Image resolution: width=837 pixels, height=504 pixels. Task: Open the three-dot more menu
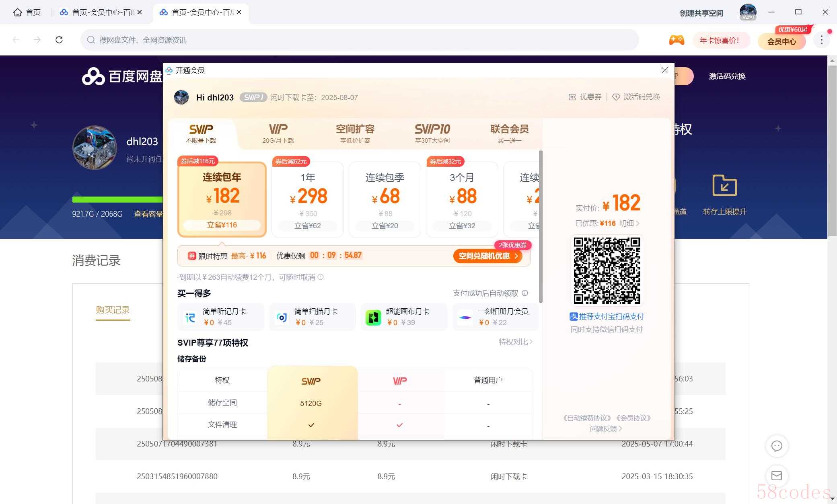pyautogui.click(x=821, y=40)
